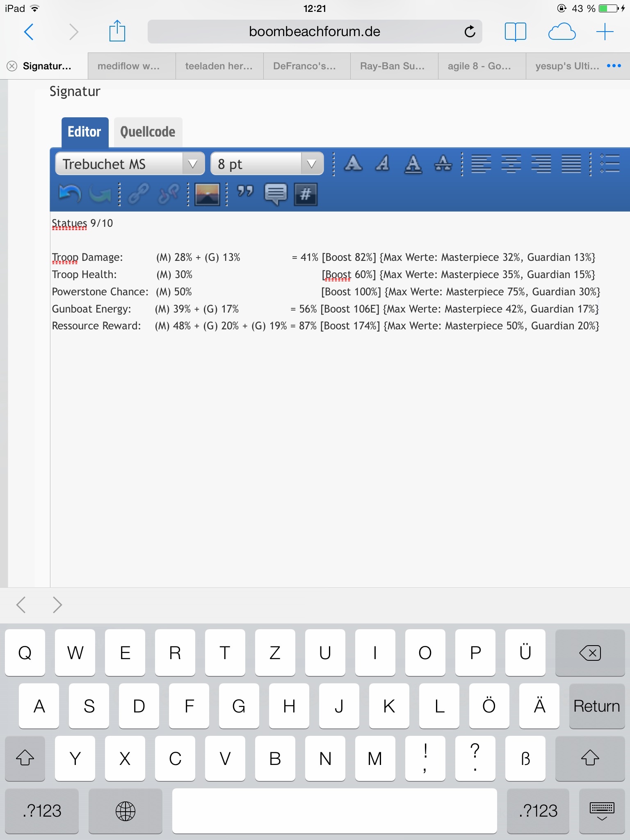Viewport: 630px width, 840px height.
Task: Align text to the center
Action: [x=511, y=164]
